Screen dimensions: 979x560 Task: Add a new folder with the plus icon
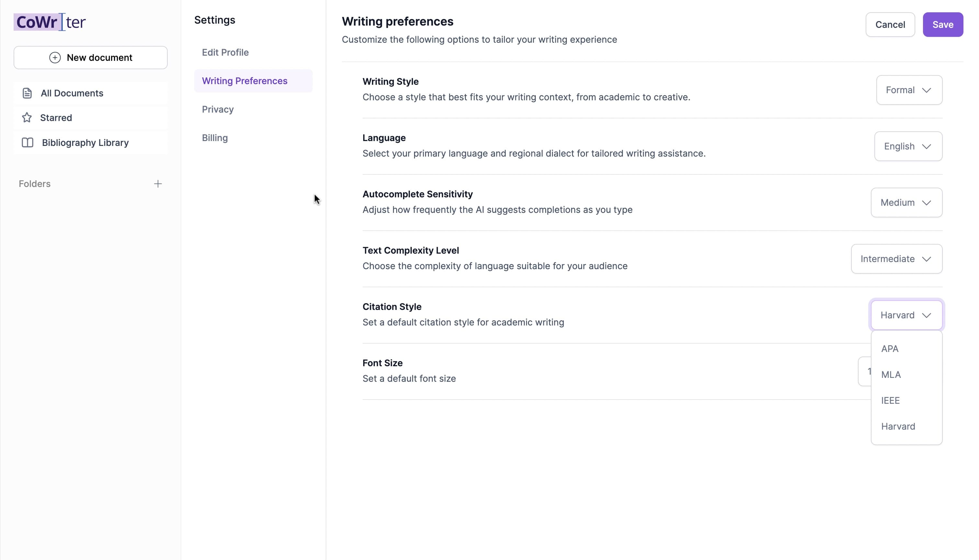click(x=158, y=184)
